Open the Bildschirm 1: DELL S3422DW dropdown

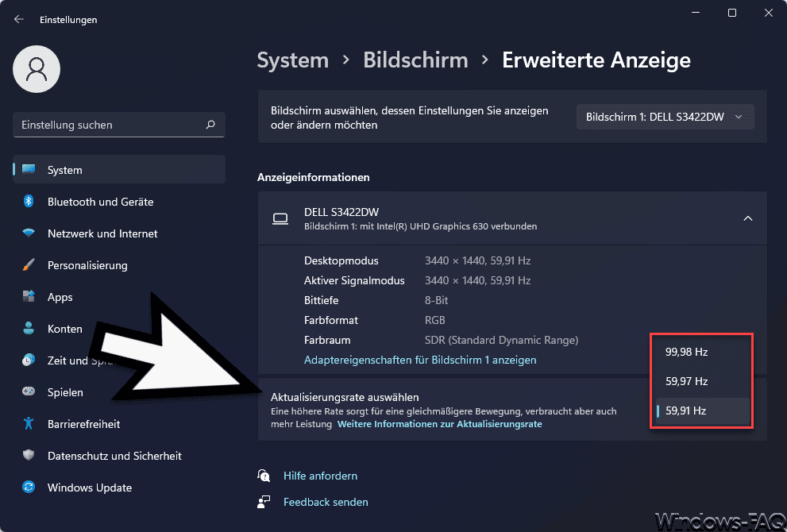click(665, 117)
